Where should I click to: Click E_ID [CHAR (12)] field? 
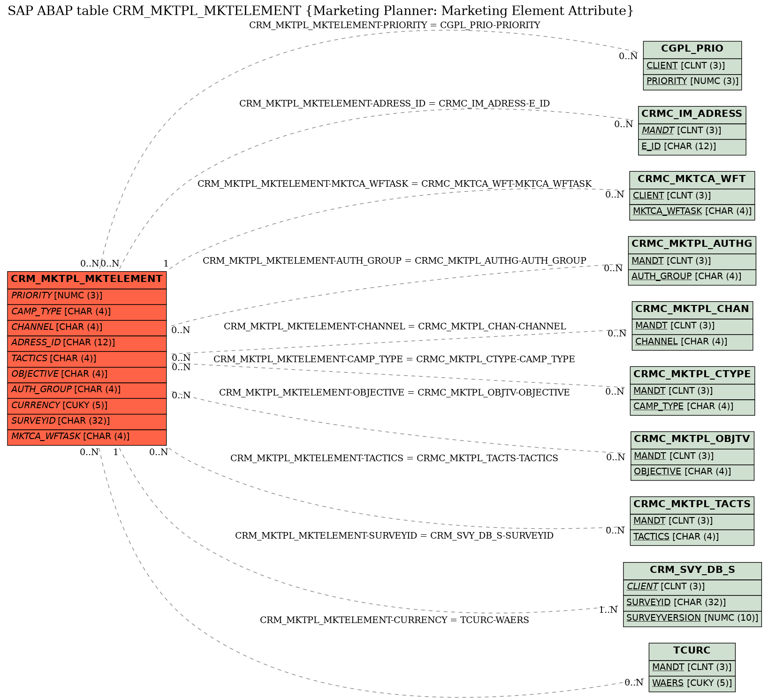click(692, 147)
